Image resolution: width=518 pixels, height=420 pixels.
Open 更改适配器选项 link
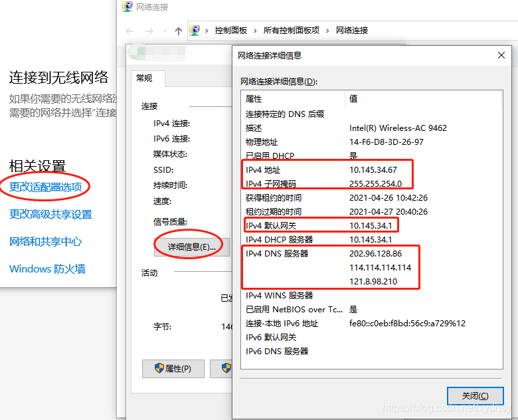(45, 187)
